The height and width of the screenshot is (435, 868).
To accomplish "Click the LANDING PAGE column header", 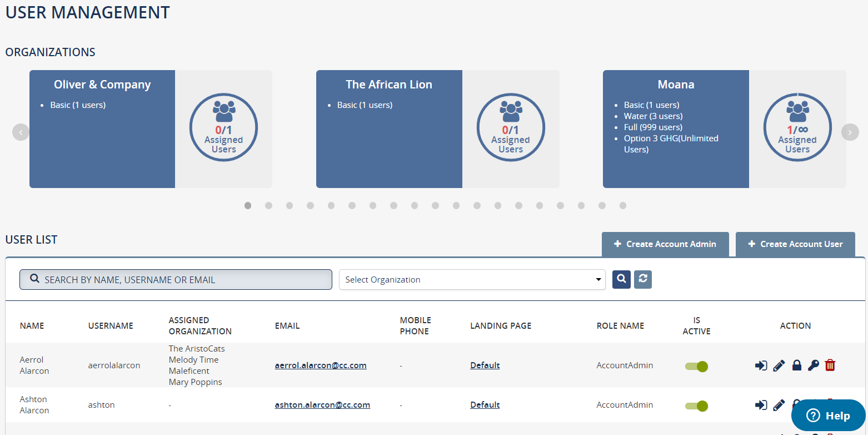I will coord(501,326).
